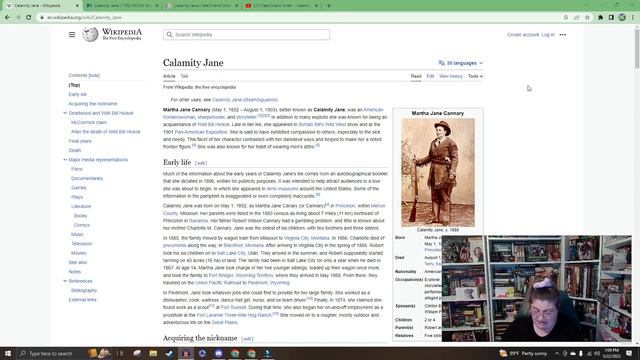Select the Article tab
Screen dimensions: 640x360
tap(169, 76)
